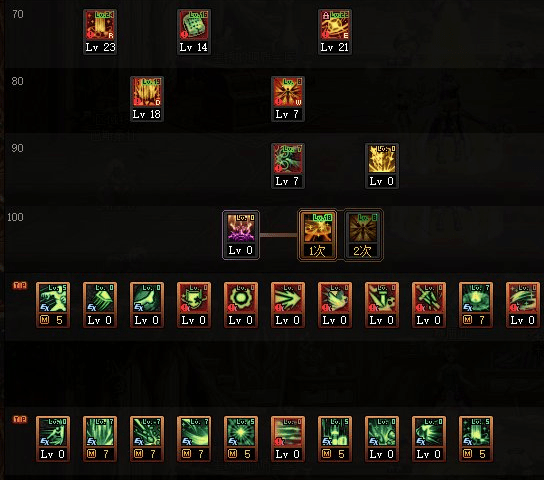Screen dimensions: 544x480
Task: Select the gear-shaped TP skill at Lv 0
Action: (x=241, y=305)
